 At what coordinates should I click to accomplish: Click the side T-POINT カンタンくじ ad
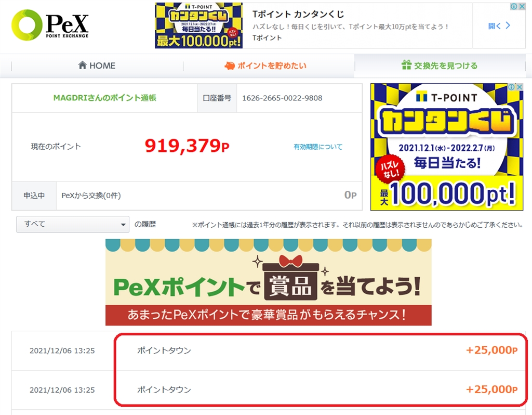click(x=446, y=147)
